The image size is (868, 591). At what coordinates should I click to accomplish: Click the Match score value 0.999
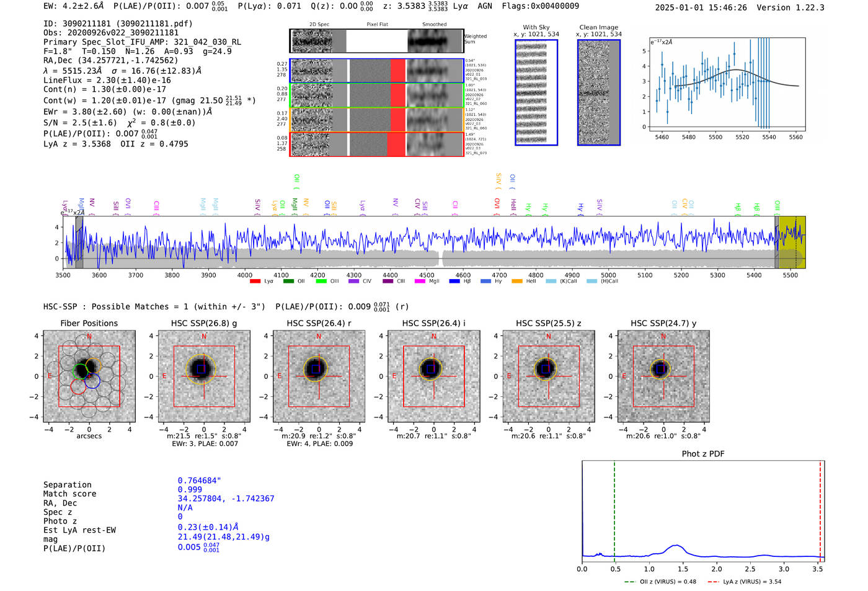coord(190,490)
